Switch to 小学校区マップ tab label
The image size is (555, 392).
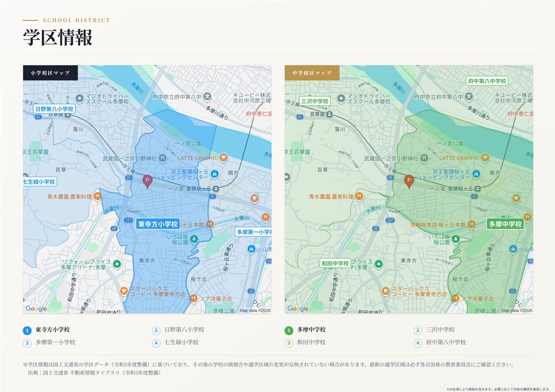[x=50, y=73]
